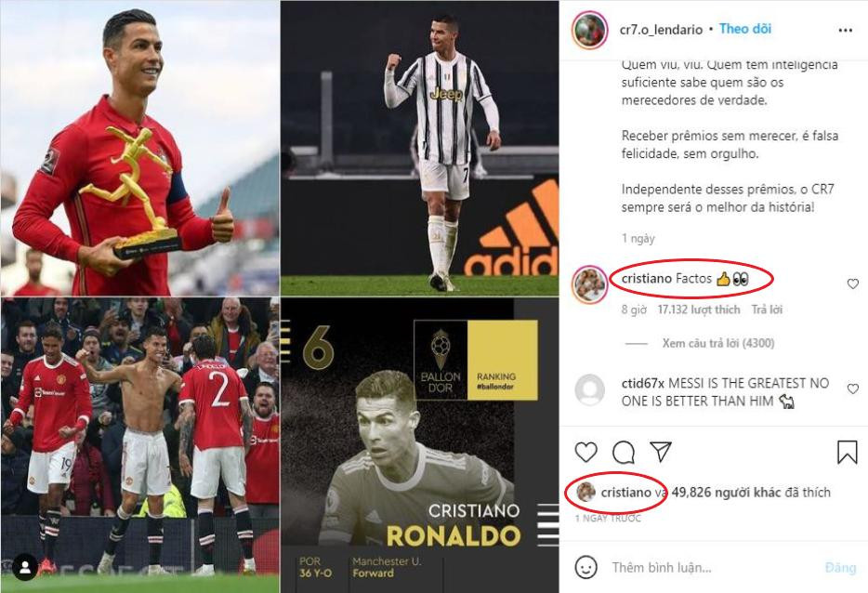Open the emoji picker smiley icon

[585, 567]
